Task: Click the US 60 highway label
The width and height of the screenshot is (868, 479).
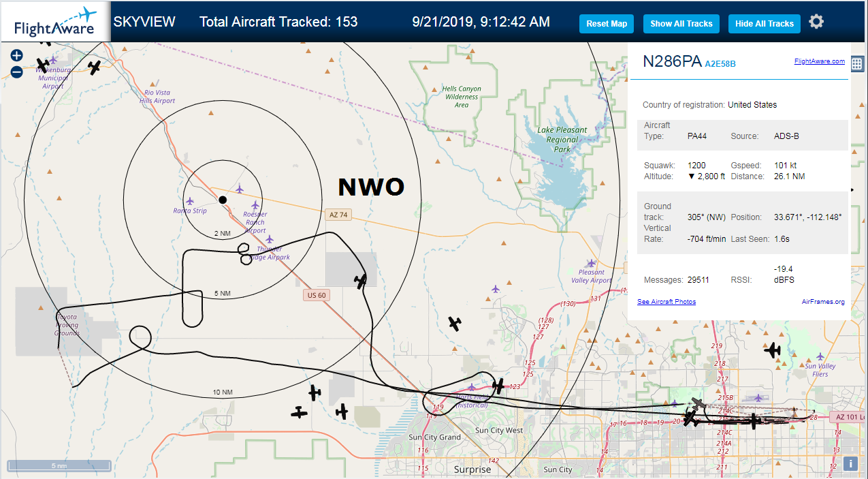Action: coord(317,295)
